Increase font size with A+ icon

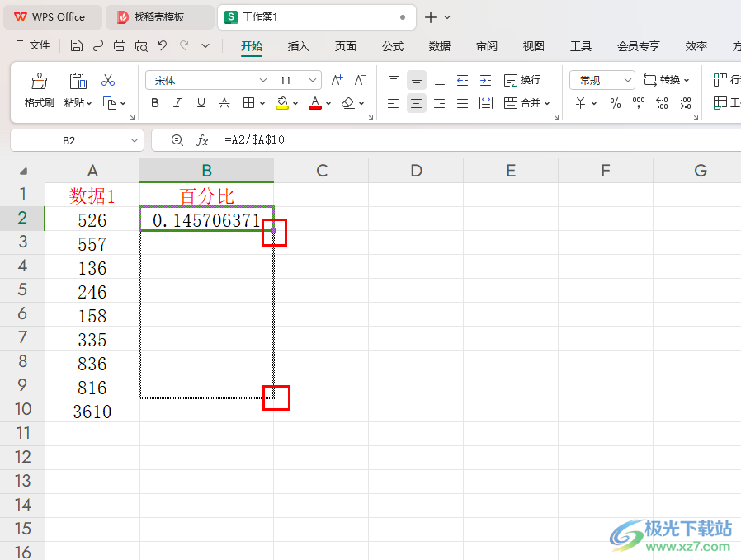pos(337,80)
